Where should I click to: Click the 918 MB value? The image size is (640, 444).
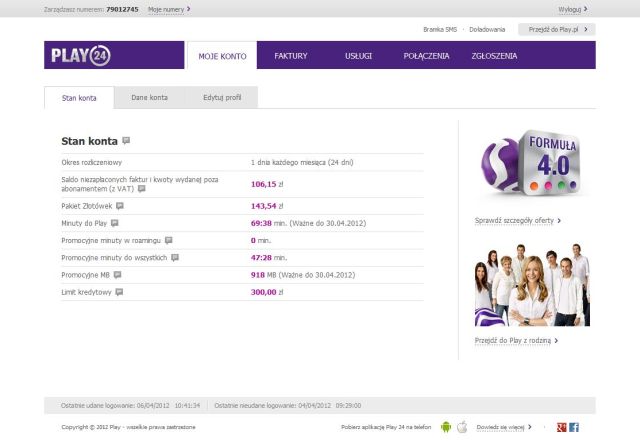click(264, 275)
